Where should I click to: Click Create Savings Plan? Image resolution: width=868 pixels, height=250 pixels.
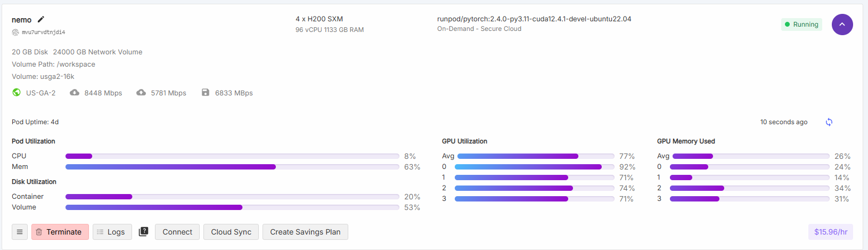305,232
